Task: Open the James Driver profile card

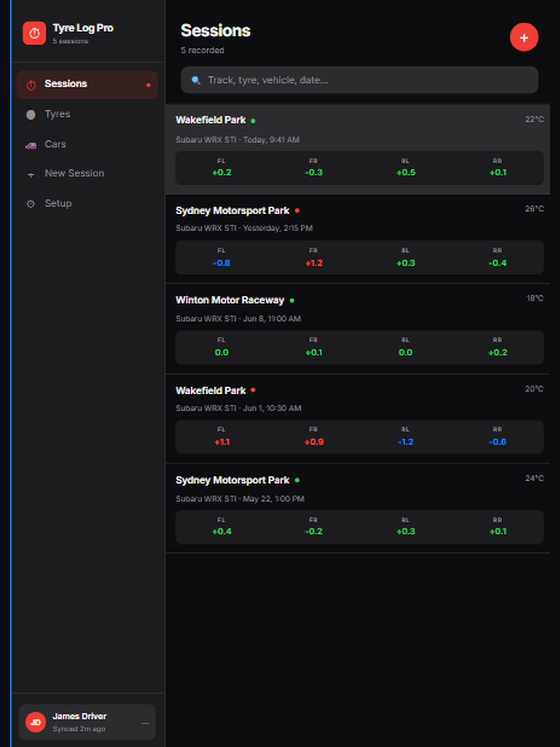Action: [87, 722]
